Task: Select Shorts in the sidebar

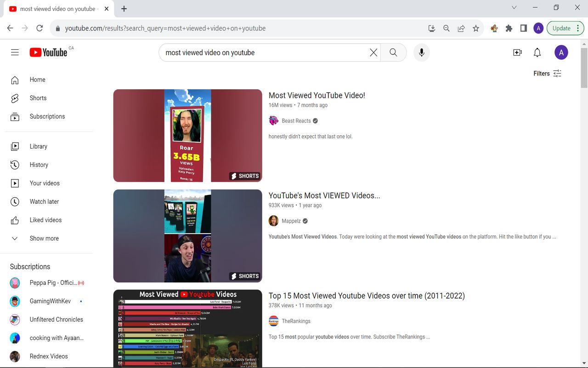Action: click(x=38, y=98)
